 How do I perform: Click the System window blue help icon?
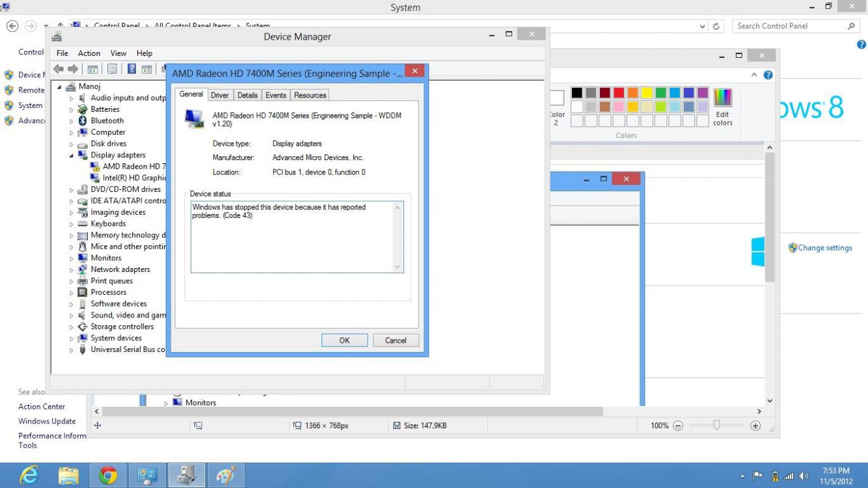[x=862, y=45]
